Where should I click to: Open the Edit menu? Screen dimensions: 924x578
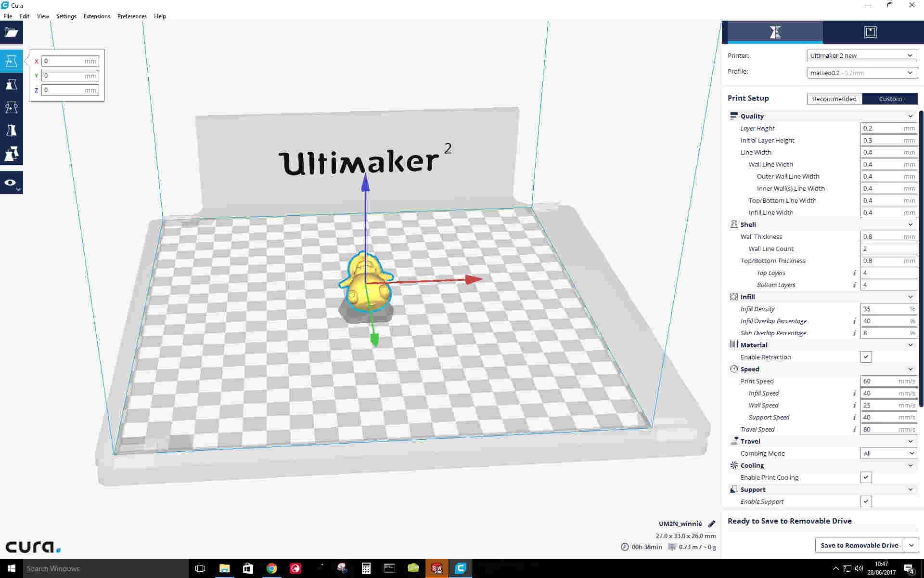[x=25, y=16]
